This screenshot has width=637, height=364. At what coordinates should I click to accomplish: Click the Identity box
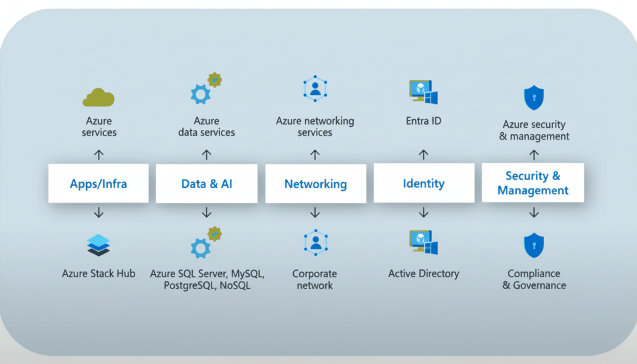tap(424, 183)
